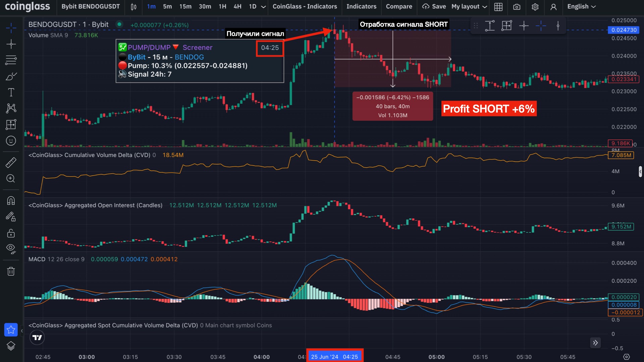Toggle hide all drawings eye icon
This screenshot has width=644, height=362.
[x=11, y=248]
